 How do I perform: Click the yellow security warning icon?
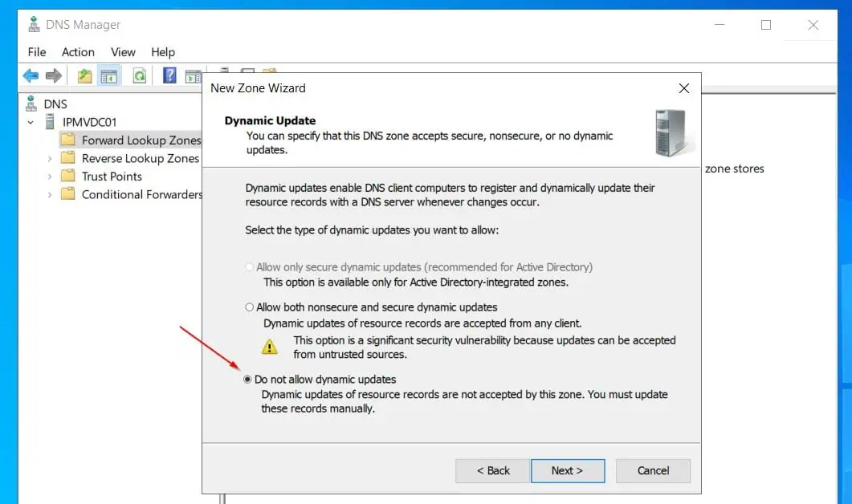click(270, 347)
